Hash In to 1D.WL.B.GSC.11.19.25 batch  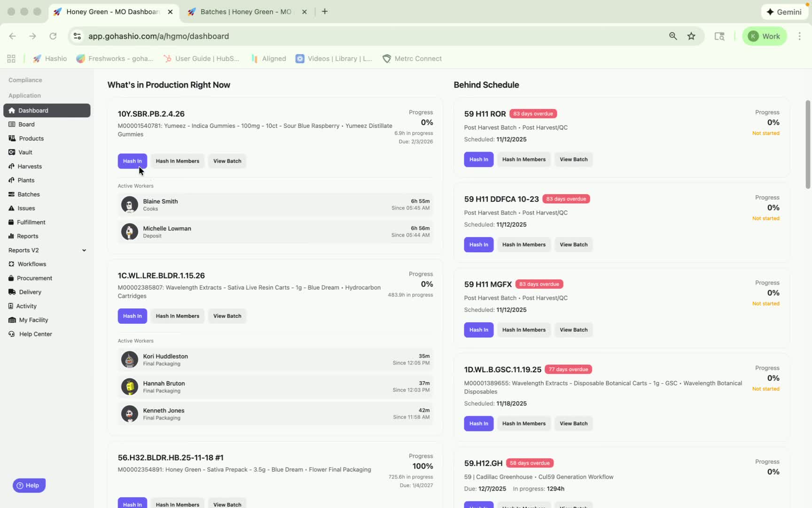[479, 423]
